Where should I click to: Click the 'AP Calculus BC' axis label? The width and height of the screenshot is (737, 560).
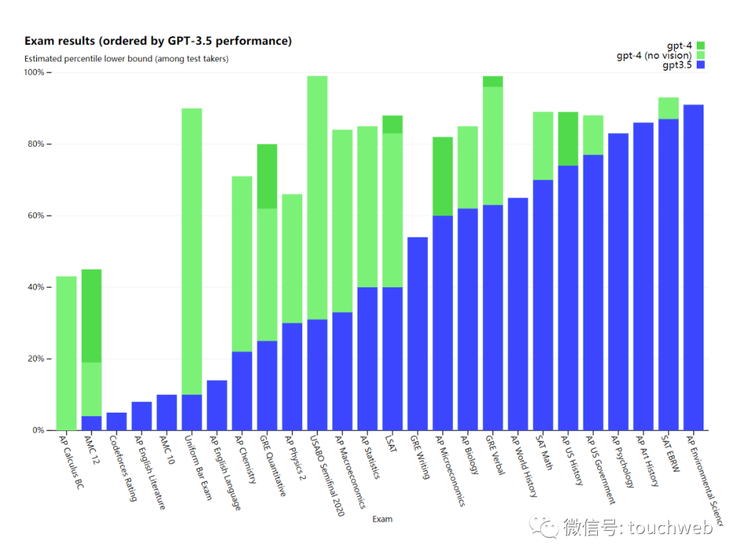tap(72, 462)
